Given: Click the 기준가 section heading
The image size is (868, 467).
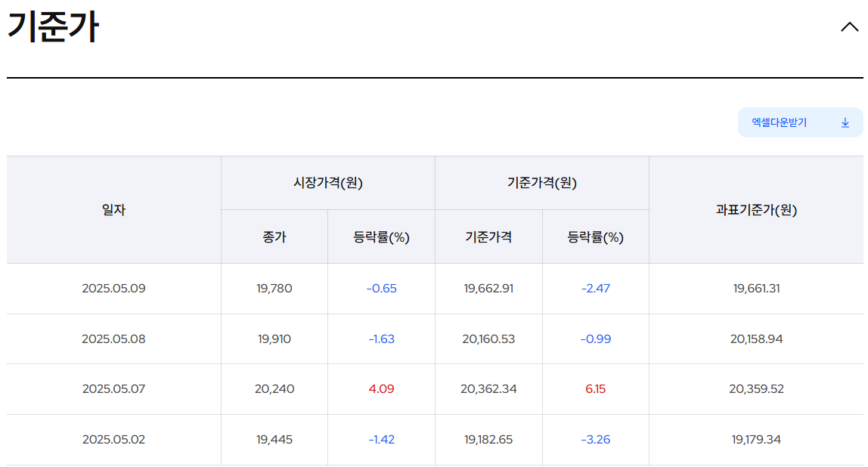Looking at the screenshot, I should [x=53, y=26].
